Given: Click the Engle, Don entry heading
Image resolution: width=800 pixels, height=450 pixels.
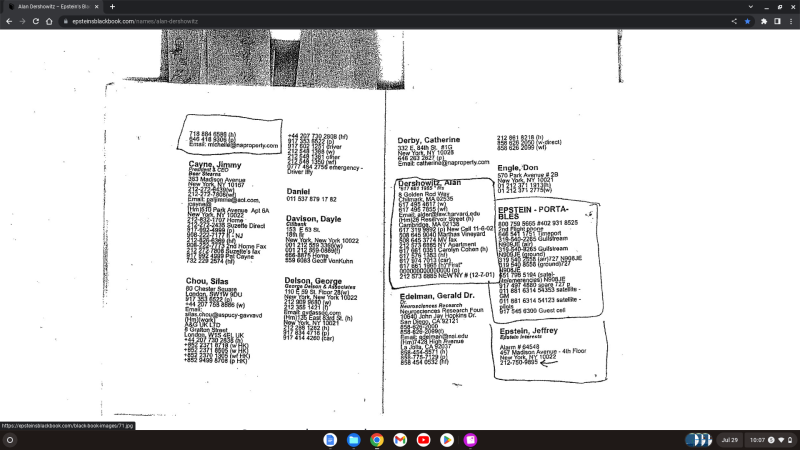Looking at the screenshot, I should (518, 167).
